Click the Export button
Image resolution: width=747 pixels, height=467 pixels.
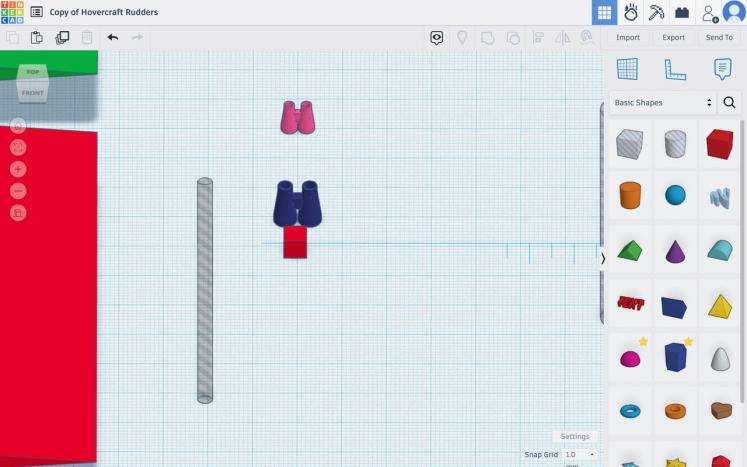(x=673, y=38)
